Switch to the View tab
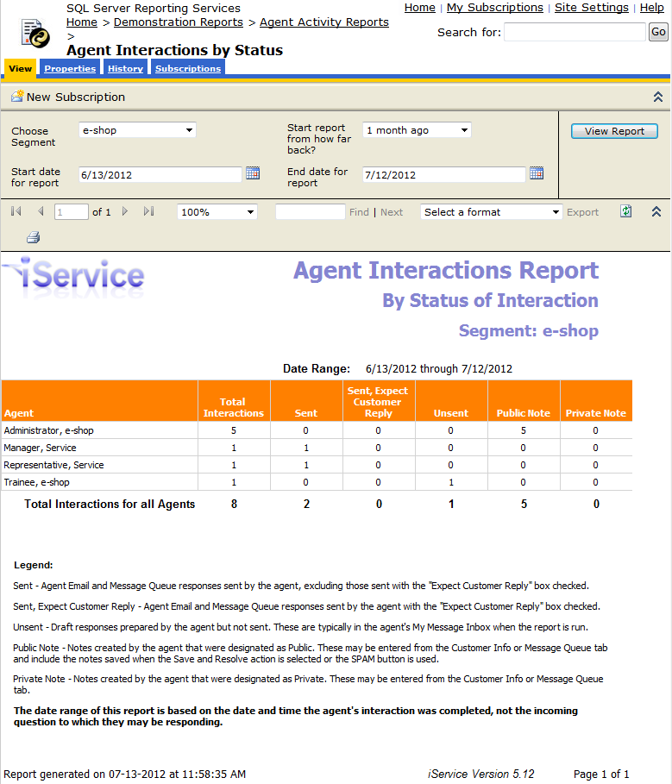The image size is (672, 784). tap(20, 68)
